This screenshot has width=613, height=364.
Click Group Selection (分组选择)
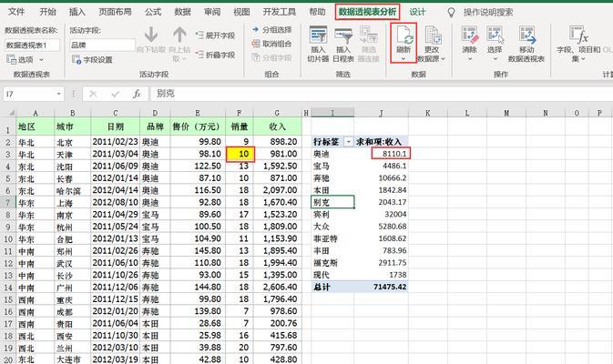pos(272,30)
